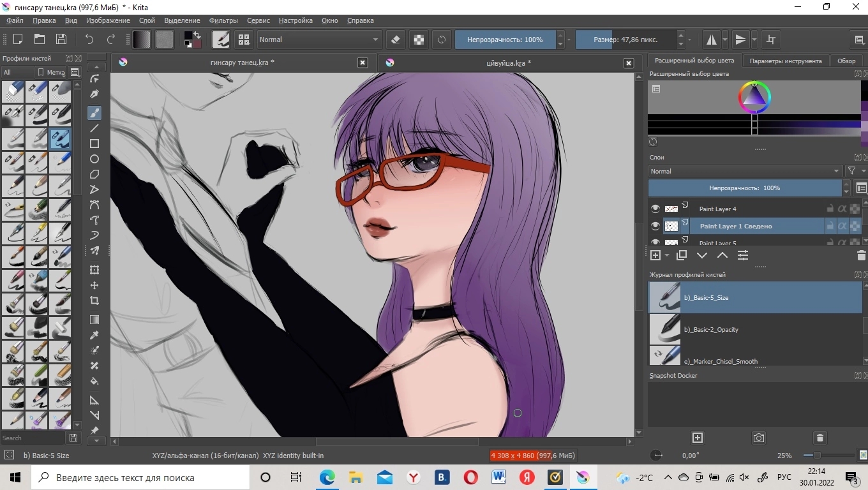
Task: Take a snapshot with camera icon
Action: tap(758, 438)
